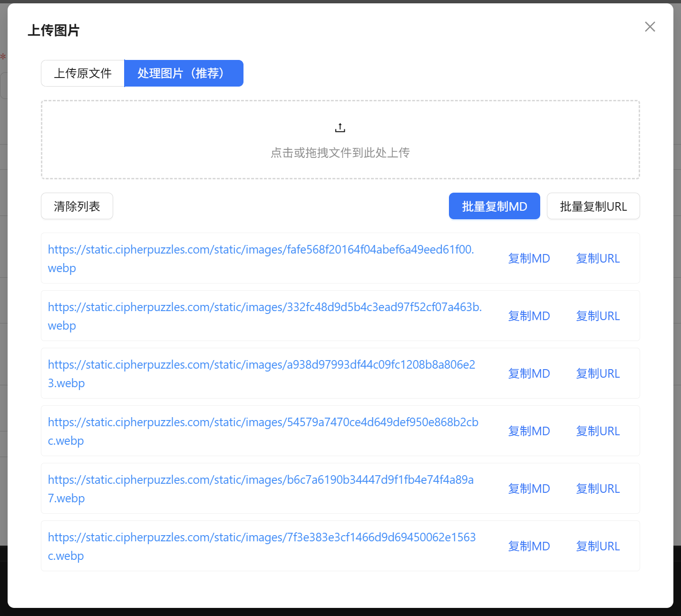Copy URL for the fafe568f image
This screenshot has width=681, height=616.
click(x=598, y=259)
